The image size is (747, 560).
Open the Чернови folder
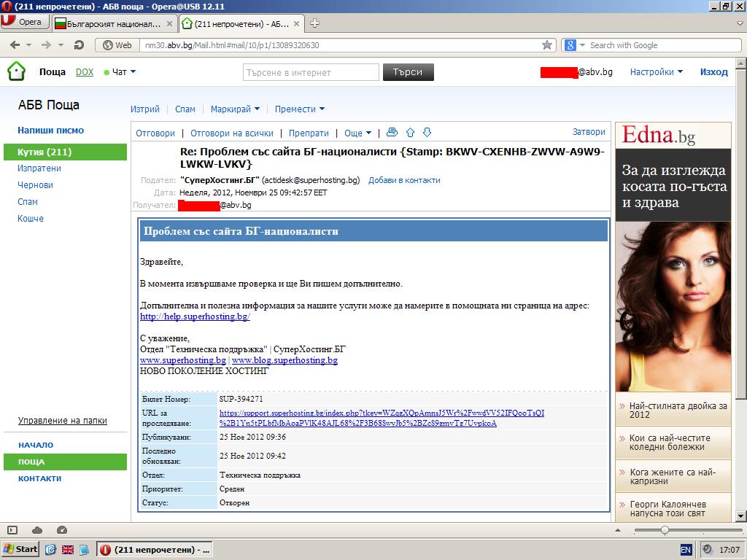35,185
